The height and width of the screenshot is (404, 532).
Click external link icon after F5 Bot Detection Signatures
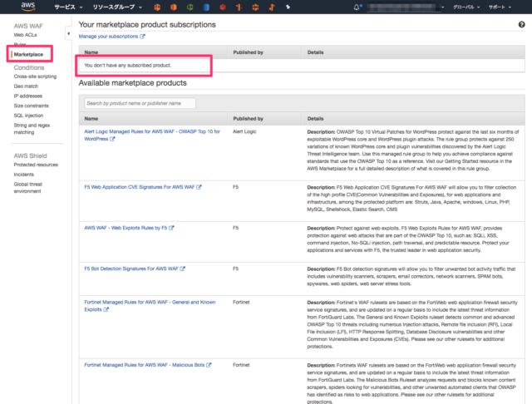pyautogui.click(x=183, y=269)
